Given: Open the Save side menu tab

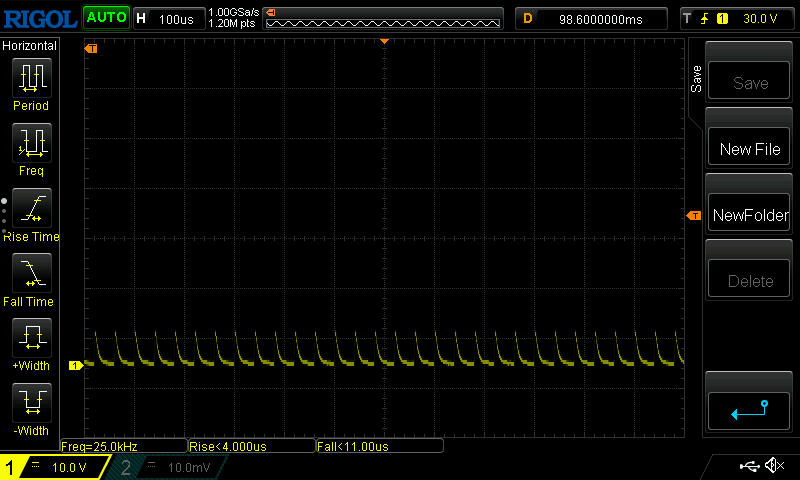Looking at the screenshot, I should tap(696, 79).
